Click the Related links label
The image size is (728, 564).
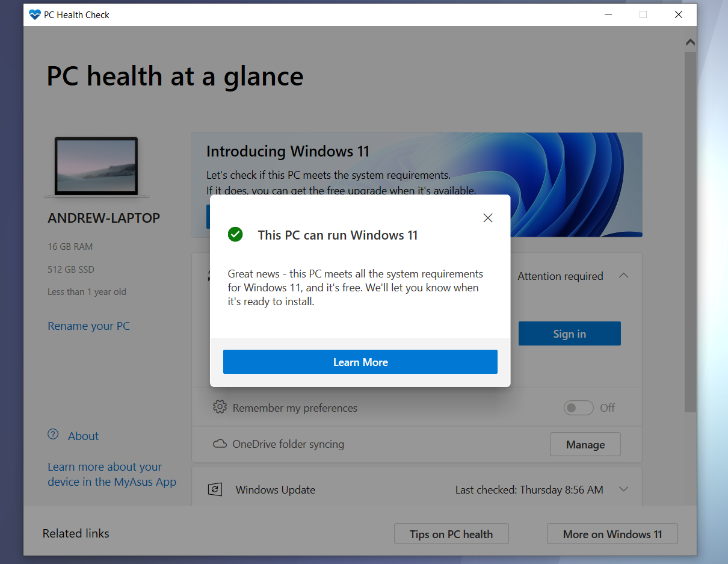coord(76,533)
